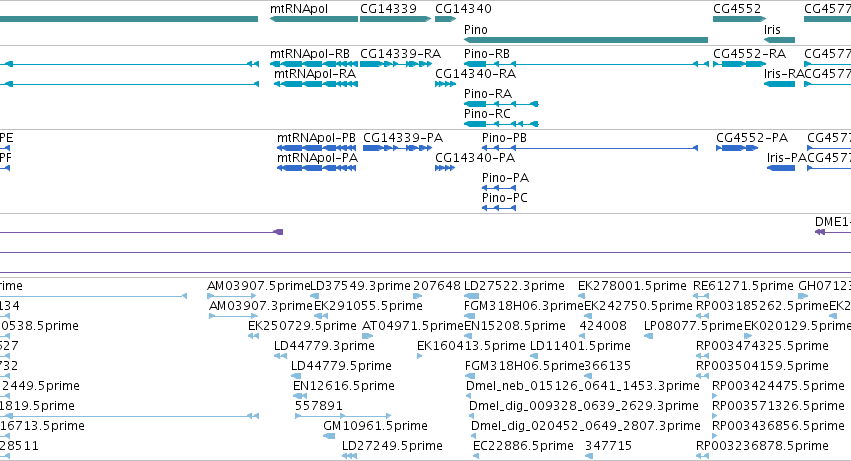
Task: Select the Pino-RA transcript
Action: [488, 94]
